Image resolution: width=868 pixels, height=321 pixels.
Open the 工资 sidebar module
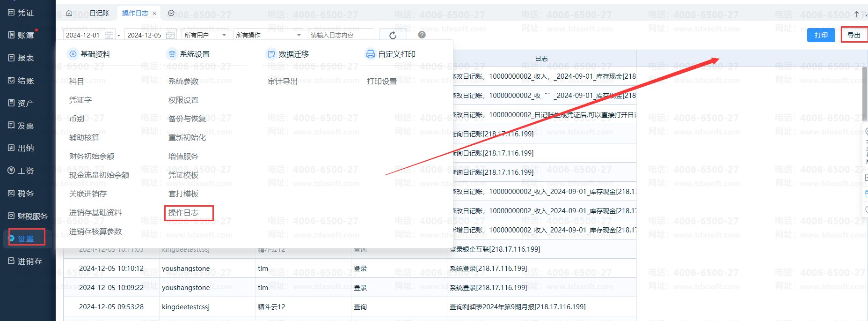[x=21, y=171]
